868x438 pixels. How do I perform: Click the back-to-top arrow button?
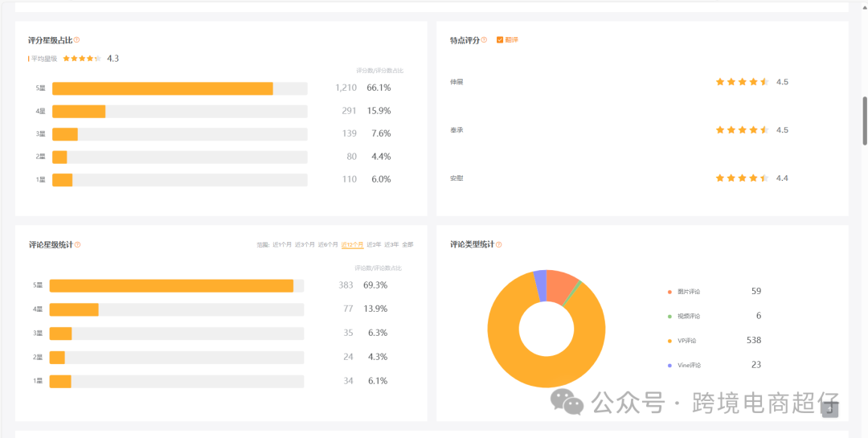point(830,409)
